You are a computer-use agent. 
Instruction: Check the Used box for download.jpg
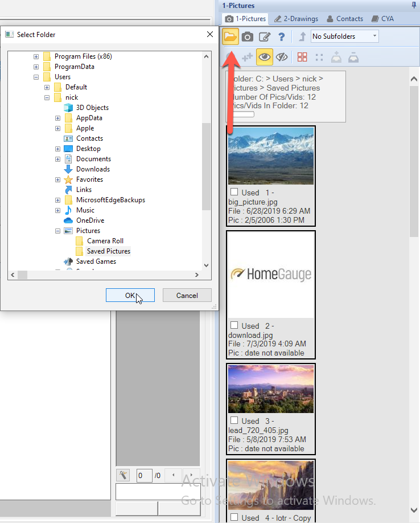pos(234,325)
